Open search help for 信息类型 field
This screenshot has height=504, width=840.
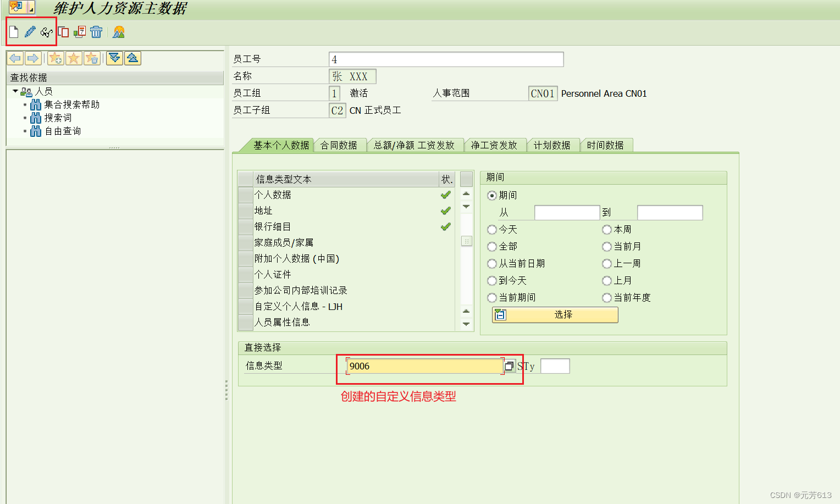click(510, 366)
